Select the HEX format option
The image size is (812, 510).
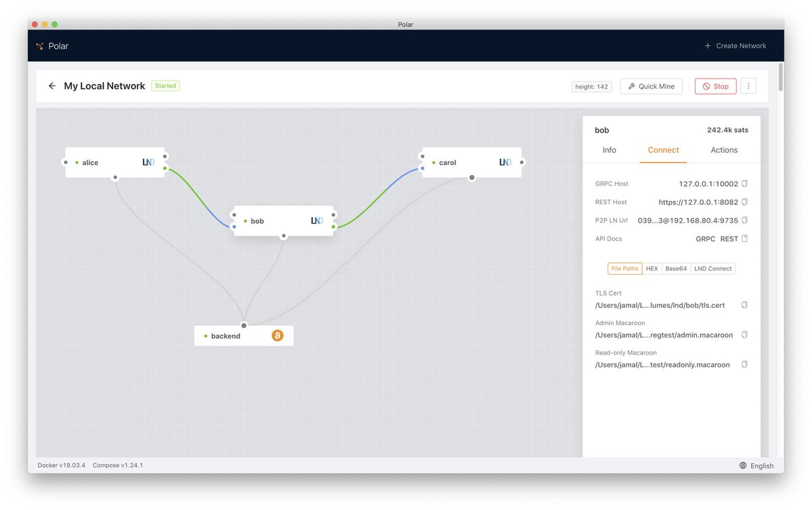click(x=652, y=269)
